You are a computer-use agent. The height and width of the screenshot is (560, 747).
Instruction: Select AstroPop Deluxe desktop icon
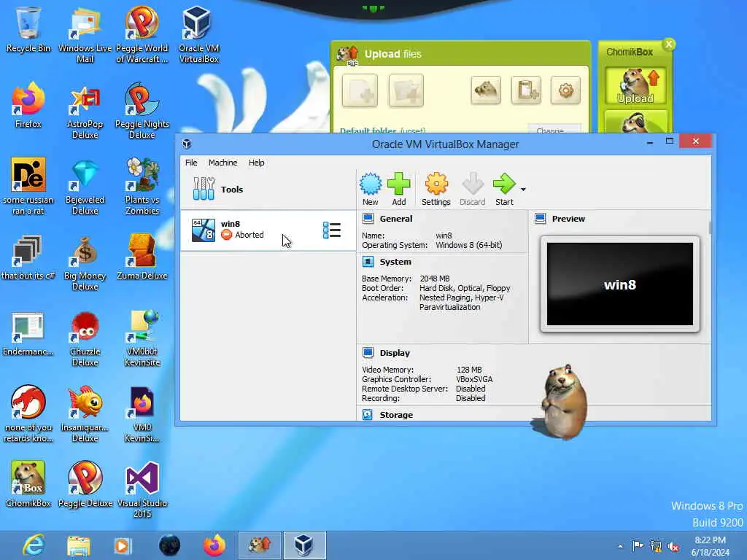[85, 111]
